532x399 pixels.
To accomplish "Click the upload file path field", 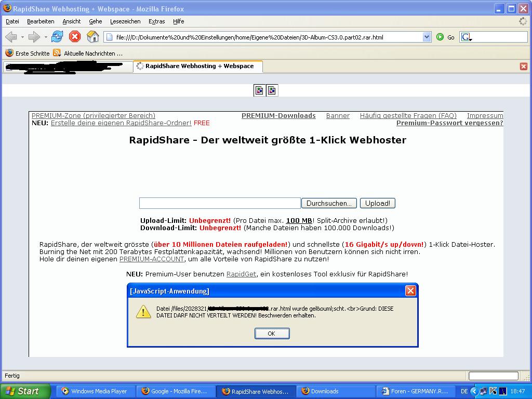I will 220,203.
